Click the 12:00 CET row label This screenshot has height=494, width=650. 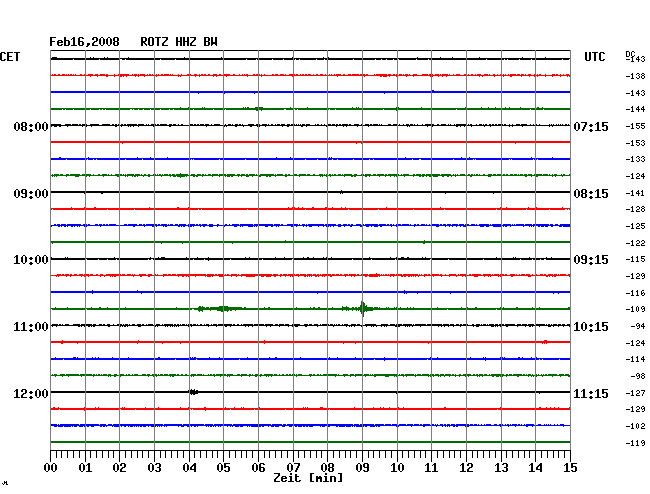(31, 393)
